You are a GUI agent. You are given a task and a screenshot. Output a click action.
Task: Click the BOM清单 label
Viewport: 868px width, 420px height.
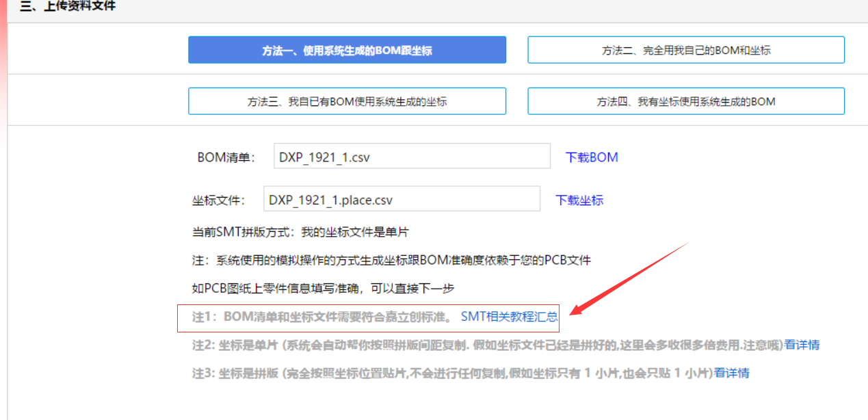coord(226,157)
